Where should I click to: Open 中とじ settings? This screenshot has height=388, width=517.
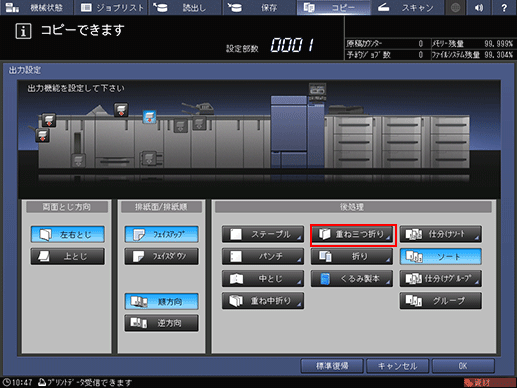263,279
